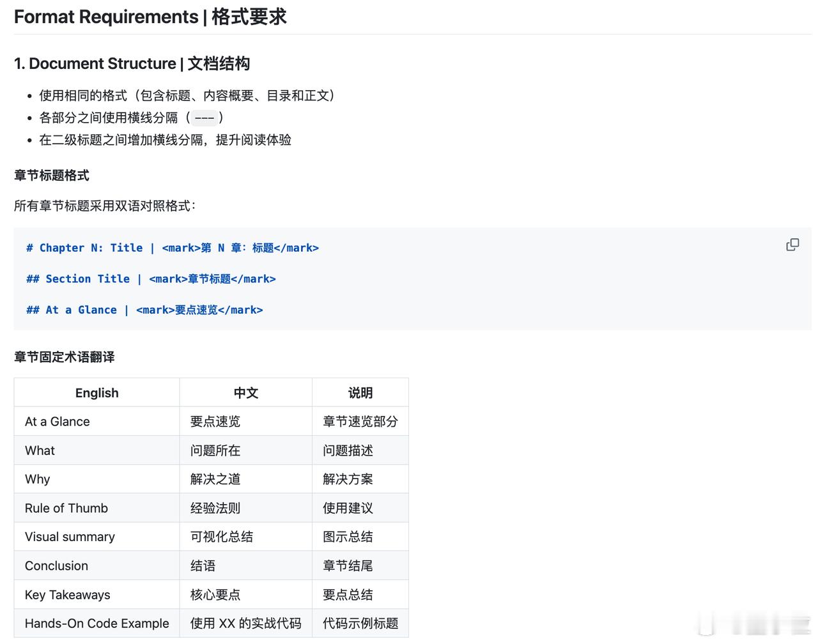Click the "可视化总结" table cell

tap(246, 537)
